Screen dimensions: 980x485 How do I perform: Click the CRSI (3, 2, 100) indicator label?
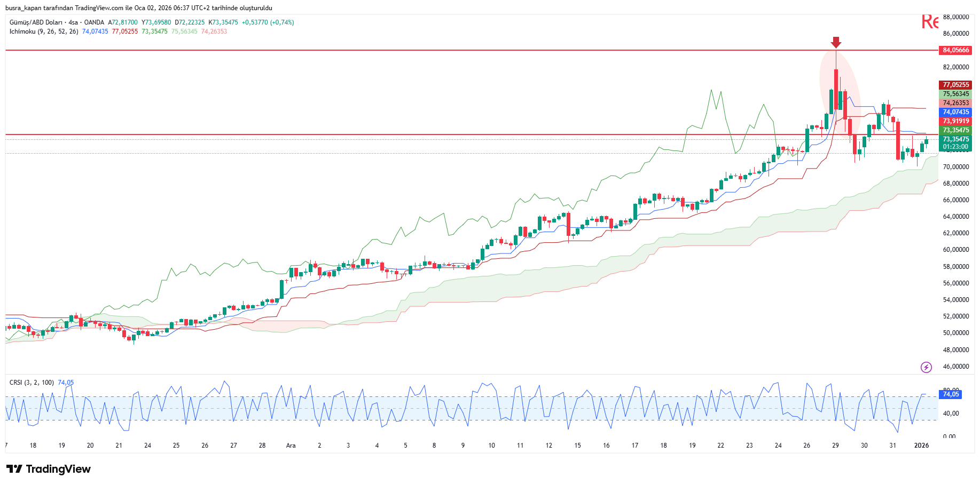coord(32,383)
